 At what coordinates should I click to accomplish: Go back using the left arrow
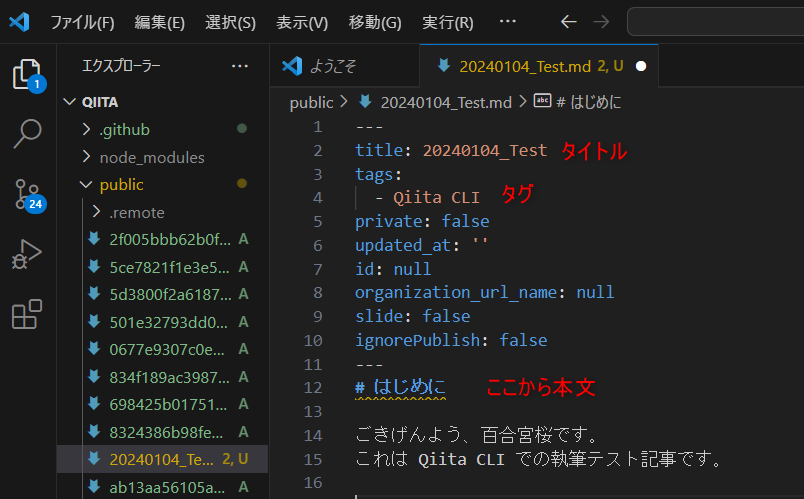pyautogui.click(x=569, y=22)
